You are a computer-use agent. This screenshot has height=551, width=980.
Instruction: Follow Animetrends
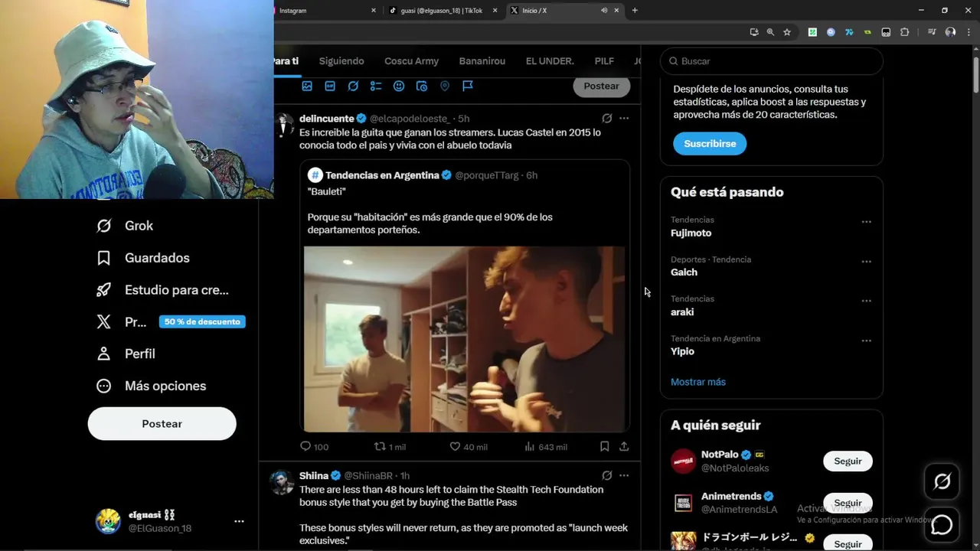pos(848,503)
